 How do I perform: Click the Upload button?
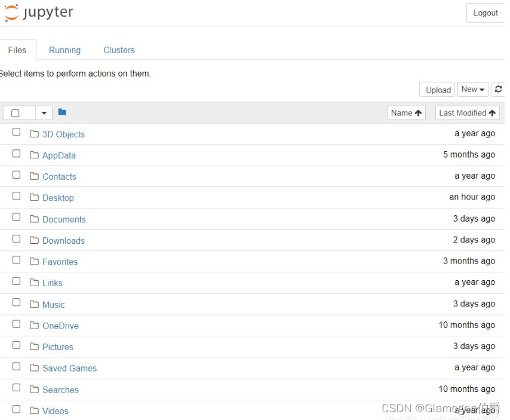click(x=437, y=88)
